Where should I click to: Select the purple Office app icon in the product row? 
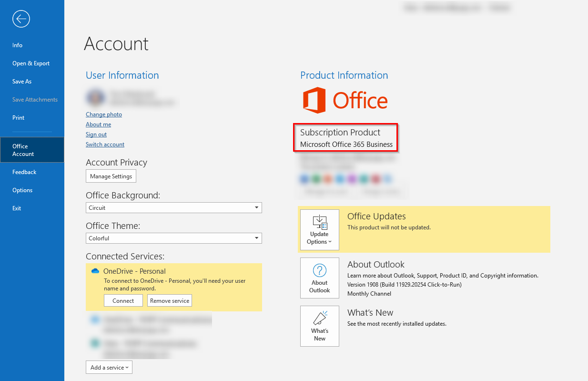pos(352,179)
